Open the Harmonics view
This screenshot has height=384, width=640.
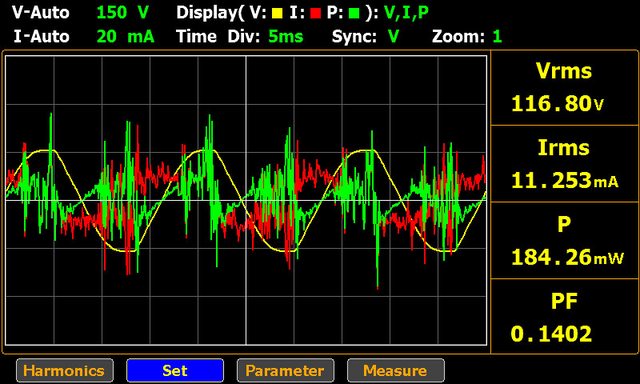tap(64, 371)
